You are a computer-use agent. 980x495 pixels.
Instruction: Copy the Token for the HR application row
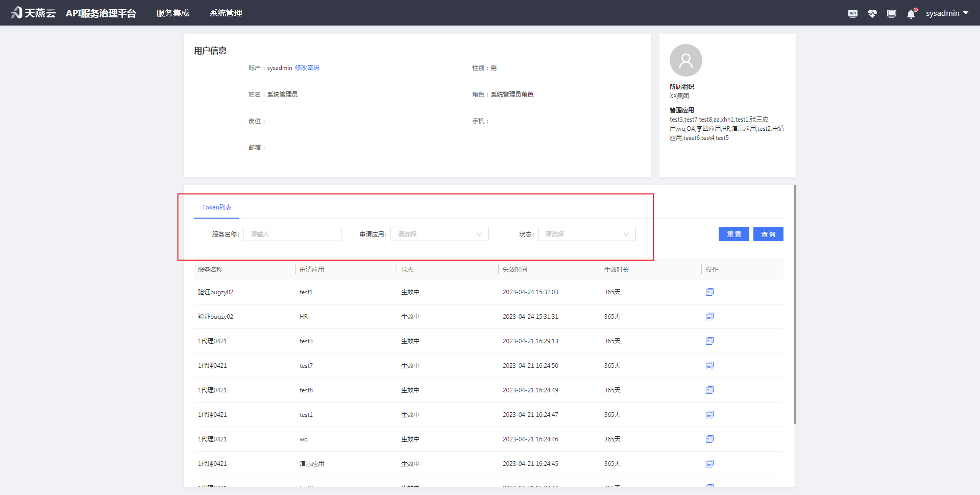[x=709, y=316]
